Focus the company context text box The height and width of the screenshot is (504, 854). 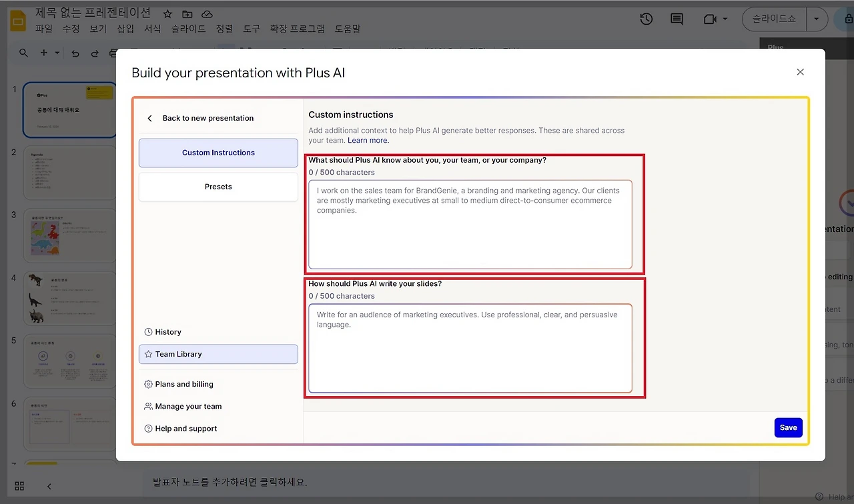coord(470,224)
